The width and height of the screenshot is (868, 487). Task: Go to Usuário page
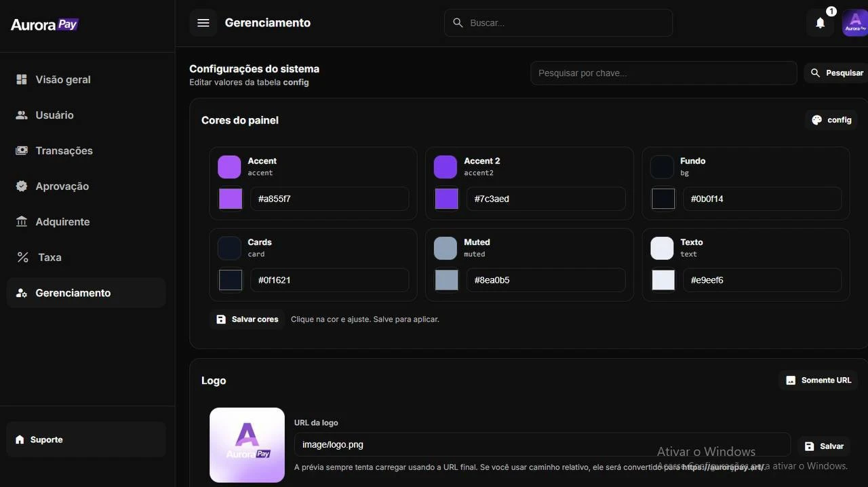(54, 115)
